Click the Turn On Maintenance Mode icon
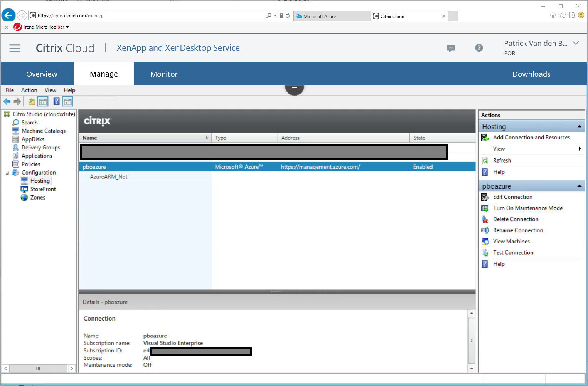Screen dimensions: 588x386 coord(485,208)
